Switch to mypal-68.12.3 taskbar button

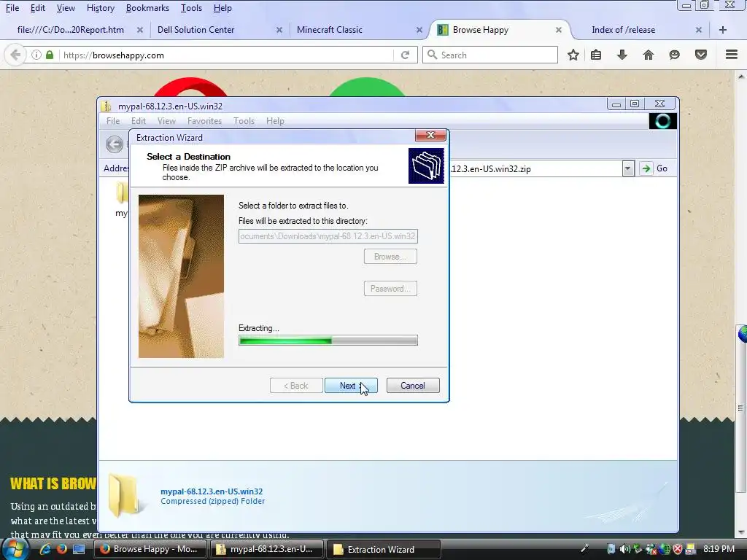pyautogui.click(x=267, y=549)
